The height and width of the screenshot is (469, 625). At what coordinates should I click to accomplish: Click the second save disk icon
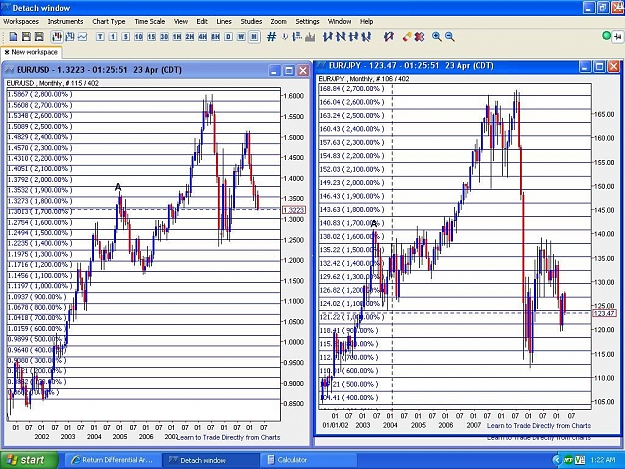coord(39,37)
